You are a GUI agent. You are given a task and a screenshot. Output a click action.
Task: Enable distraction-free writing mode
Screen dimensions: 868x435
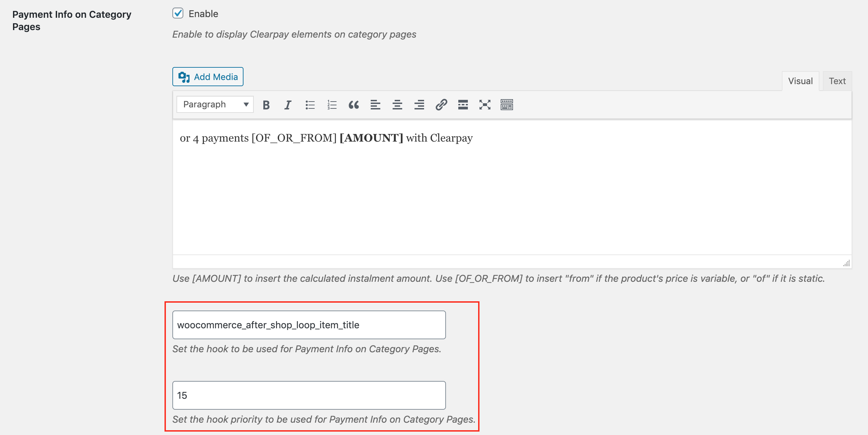point(485,105)
